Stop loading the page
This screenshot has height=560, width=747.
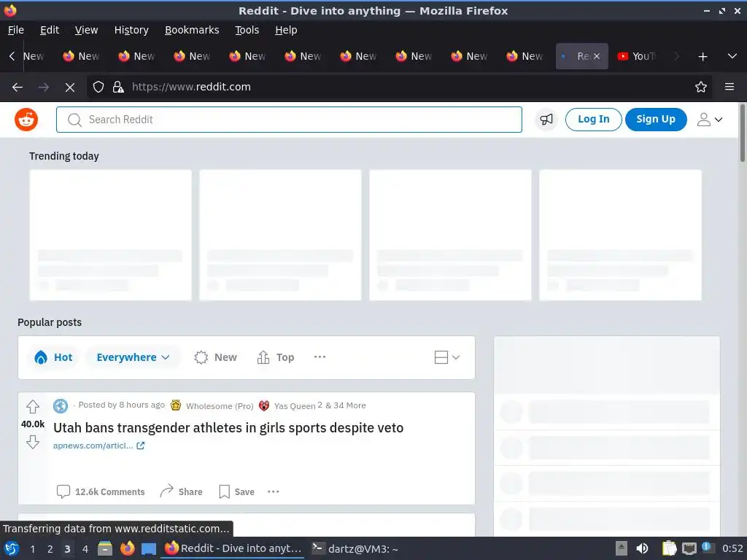[70, 87]
